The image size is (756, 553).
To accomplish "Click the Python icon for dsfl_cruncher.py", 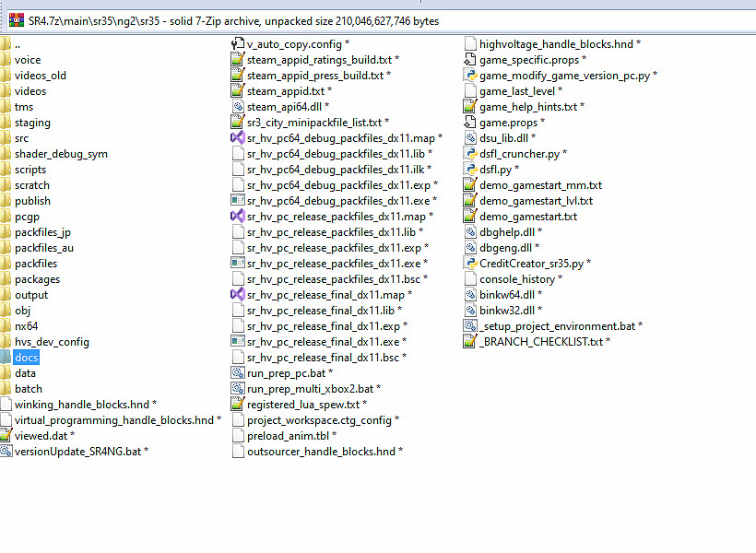I will point(470,154).
